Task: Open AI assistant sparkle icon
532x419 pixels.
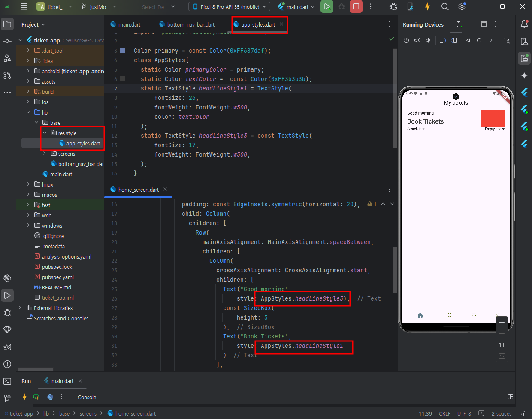Action: 524,75
